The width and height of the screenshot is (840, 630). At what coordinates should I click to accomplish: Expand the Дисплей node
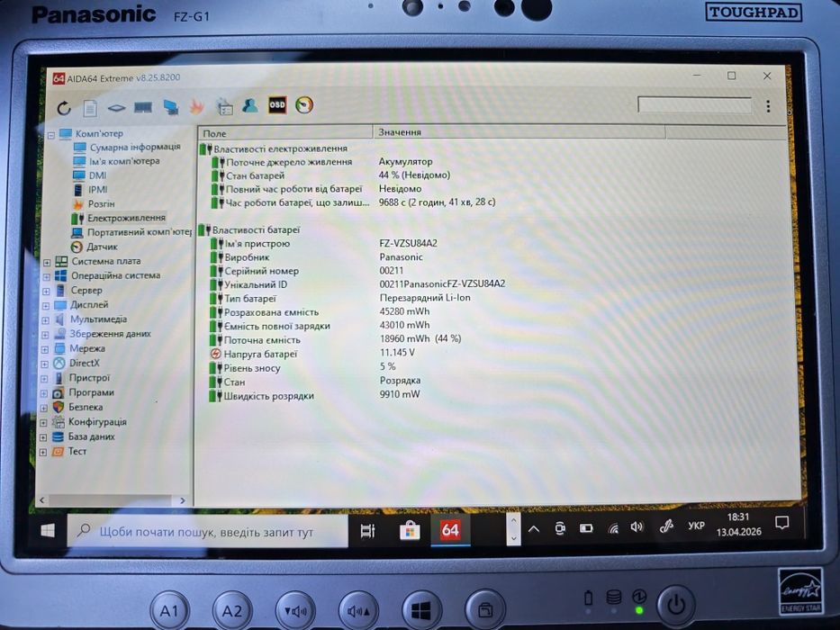coord(46,306)
